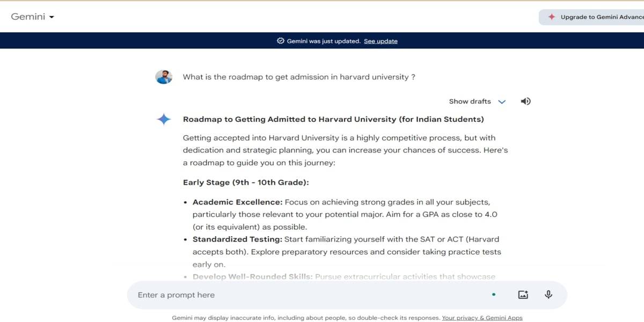
Task: Open your profile avatar next to the question
Action: click(164, 77)
